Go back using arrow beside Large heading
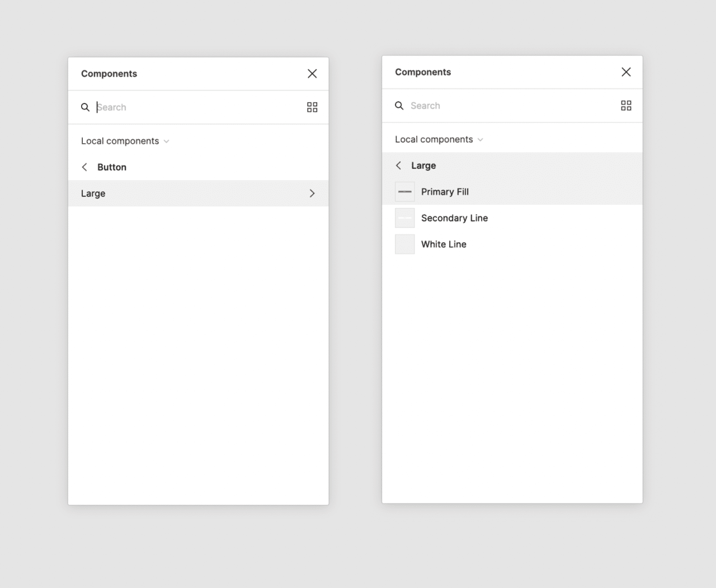This screenshot has width=716, height=588. tap(398, 166)
